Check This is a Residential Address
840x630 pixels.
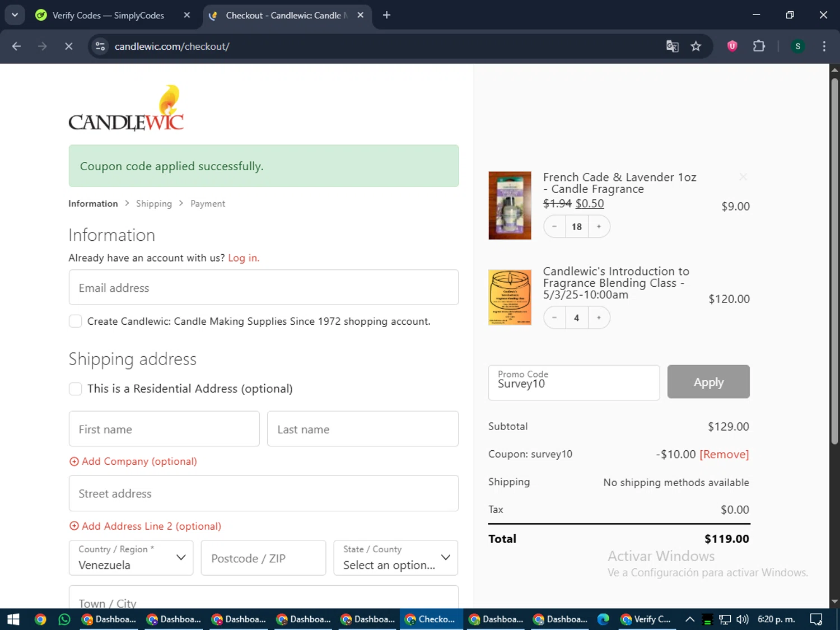[x=75, y=389]
